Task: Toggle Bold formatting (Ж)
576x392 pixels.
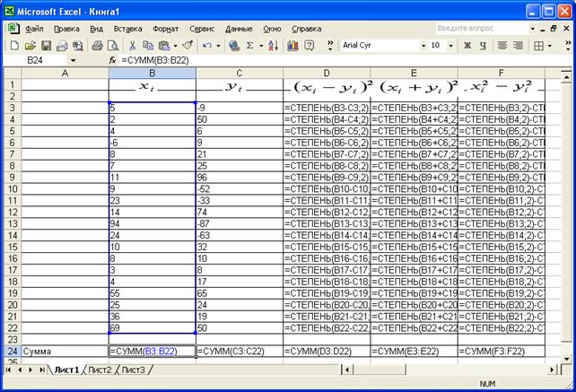Action: click(x=467, y=45)
